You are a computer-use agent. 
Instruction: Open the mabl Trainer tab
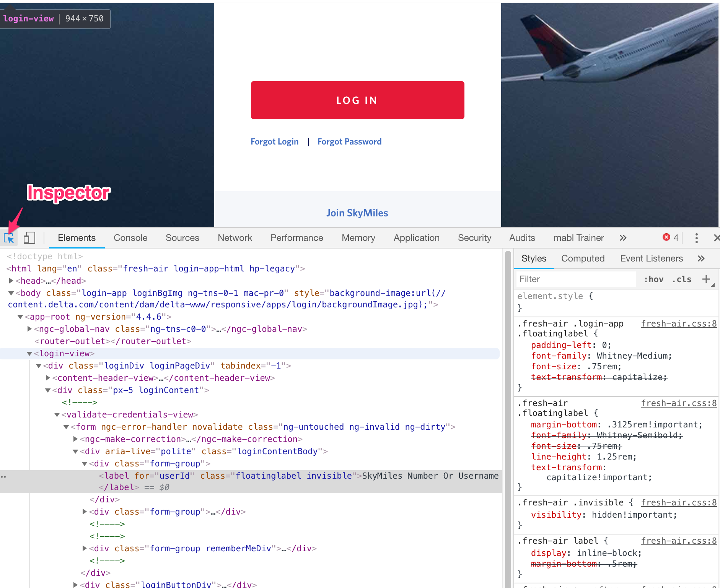point(578,238)
